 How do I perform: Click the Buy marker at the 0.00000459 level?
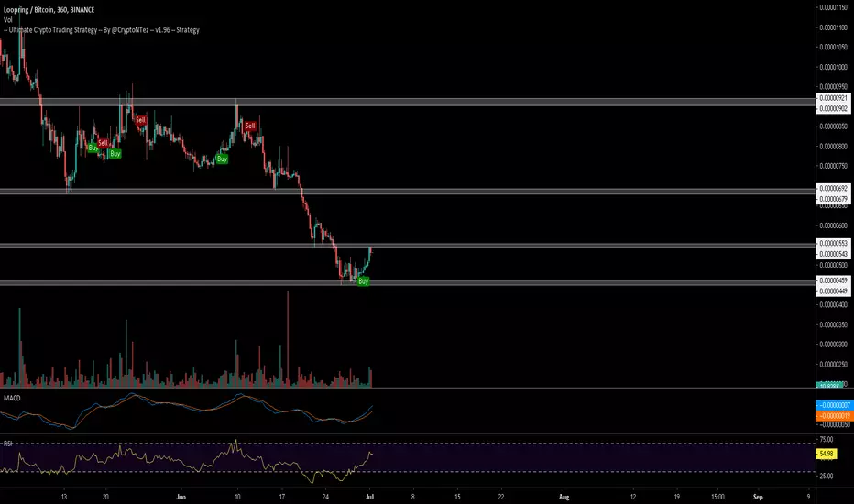[363, 281]
